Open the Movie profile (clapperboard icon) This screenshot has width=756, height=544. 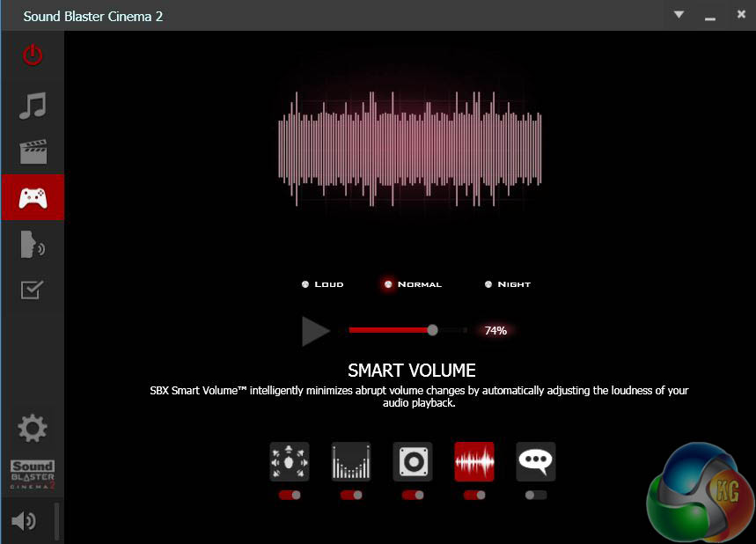[x=33, y=151]
